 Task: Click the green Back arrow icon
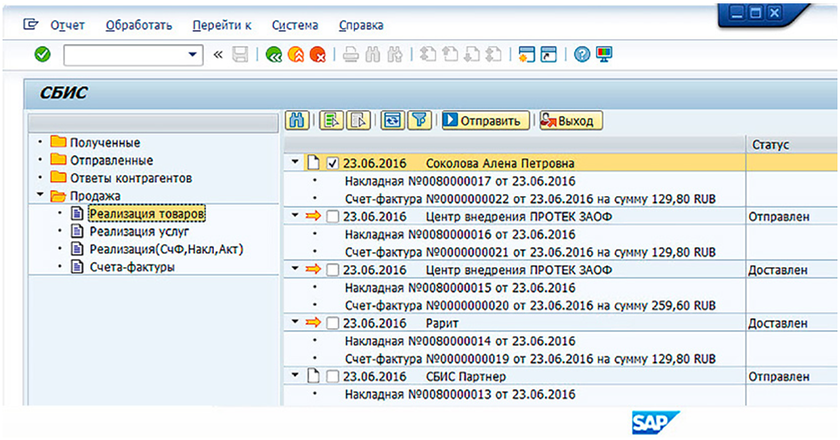click(x=273, y=55)
